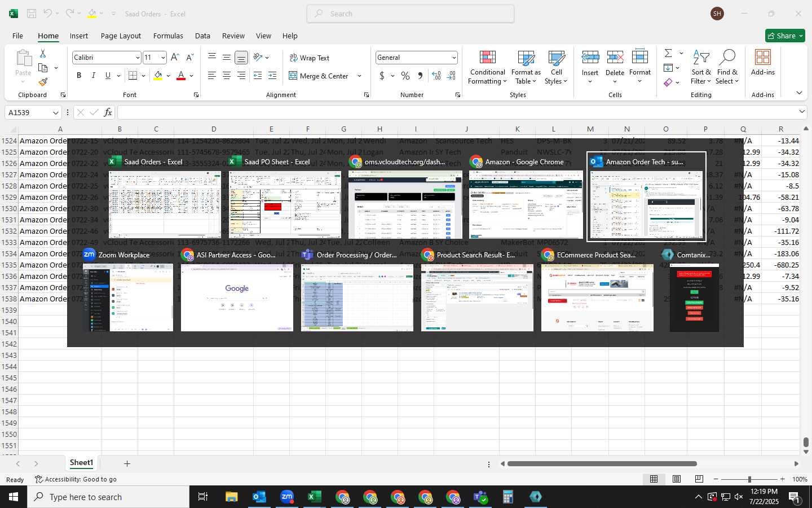Apply Accounting Number Format dollar icon

[x=382, y=76]
